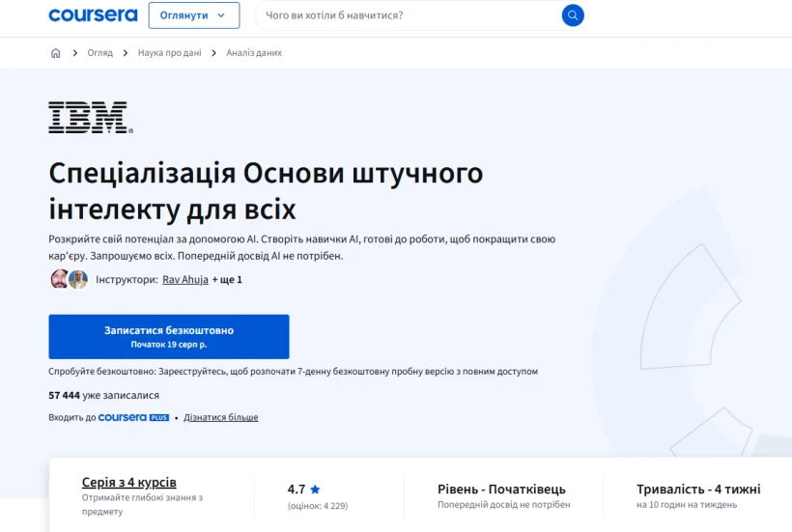Click the first instructor avatar photo
This screenshot has width=792, height=532.
click(59, 279)
